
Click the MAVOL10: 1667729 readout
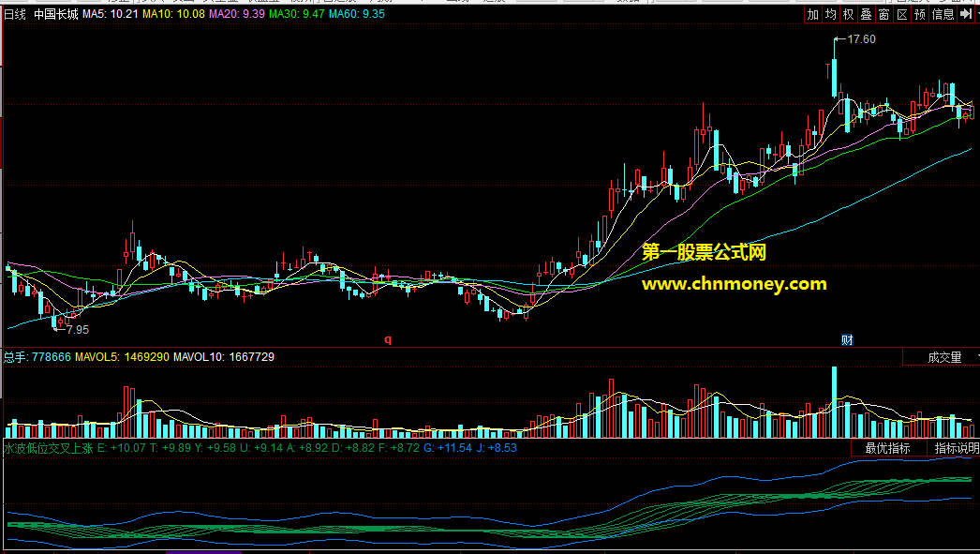pyautogui.click(x=224, y=357)
